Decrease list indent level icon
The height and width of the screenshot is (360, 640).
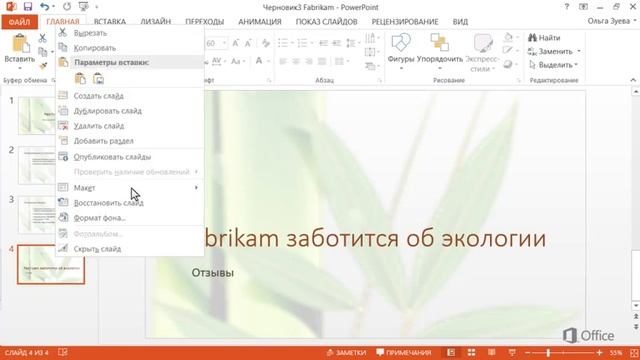323,43
